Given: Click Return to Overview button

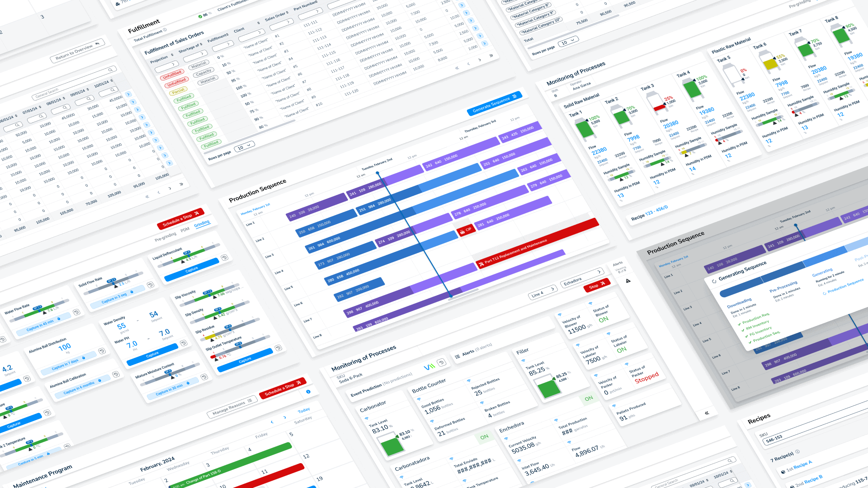Looking at the screenshot, I should pyautogui.click(x=77, y=51).
